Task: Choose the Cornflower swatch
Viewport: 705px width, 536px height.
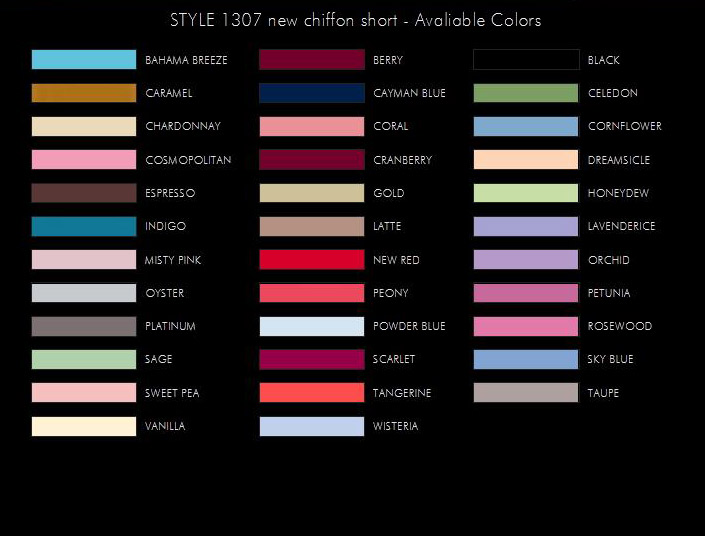Action: click(526, 126)
